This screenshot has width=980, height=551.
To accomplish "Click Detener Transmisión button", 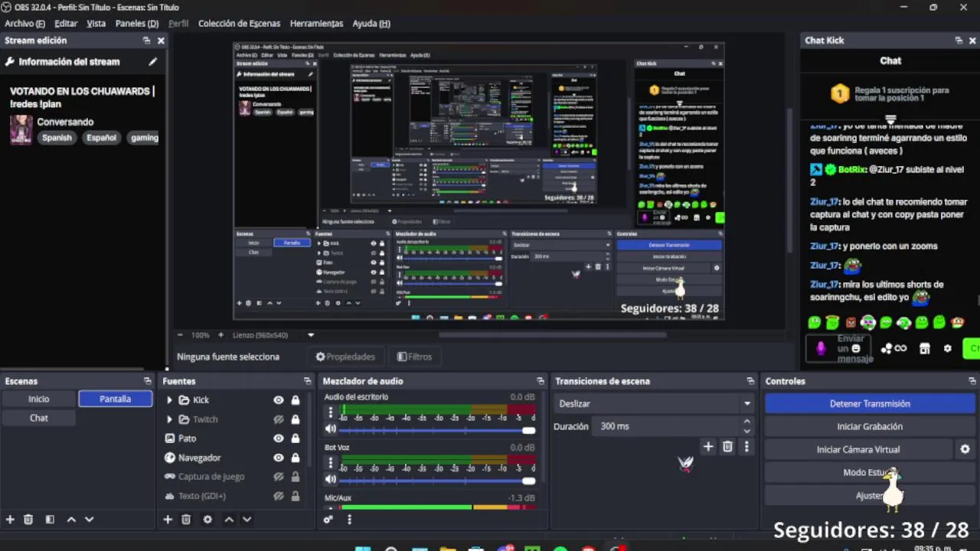I will click(870, 403).
